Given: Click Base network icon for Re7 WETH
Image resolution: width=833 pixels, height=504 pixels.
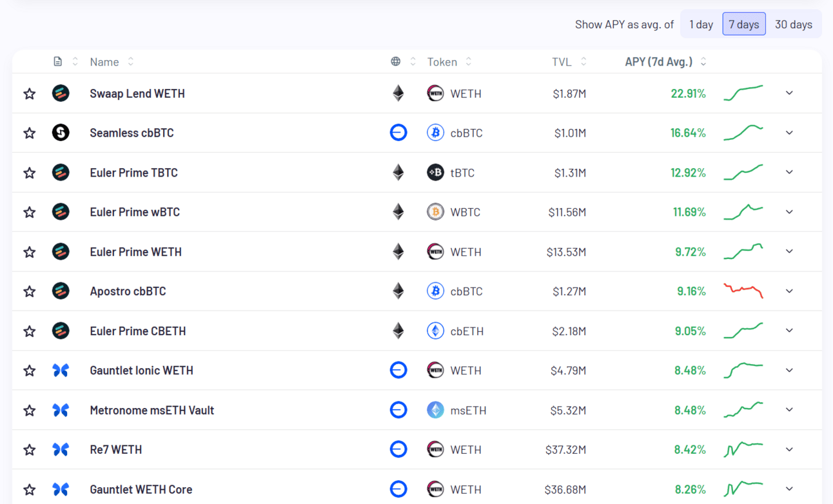Looking at the screenshot, I should pyautogui.click(x=398, y=450).
